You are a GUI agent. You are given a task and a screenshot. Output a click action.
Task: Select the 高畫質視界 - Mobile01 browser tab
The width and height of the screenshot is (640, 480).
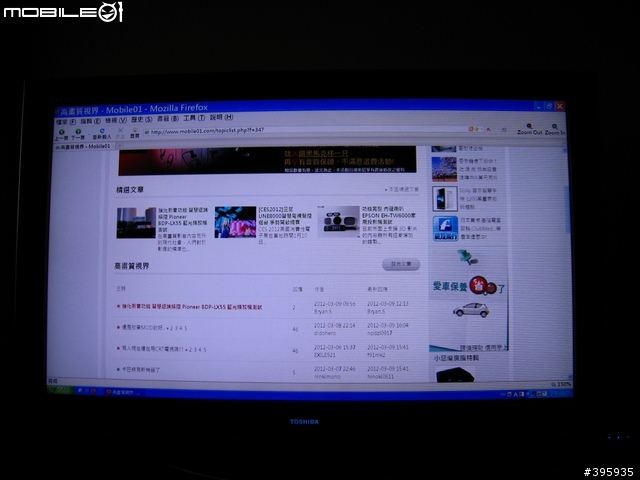[83, 146]
